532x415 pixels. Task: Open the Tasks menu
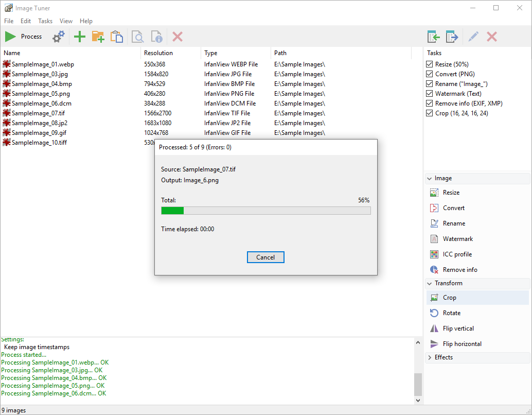pos(45,21)
